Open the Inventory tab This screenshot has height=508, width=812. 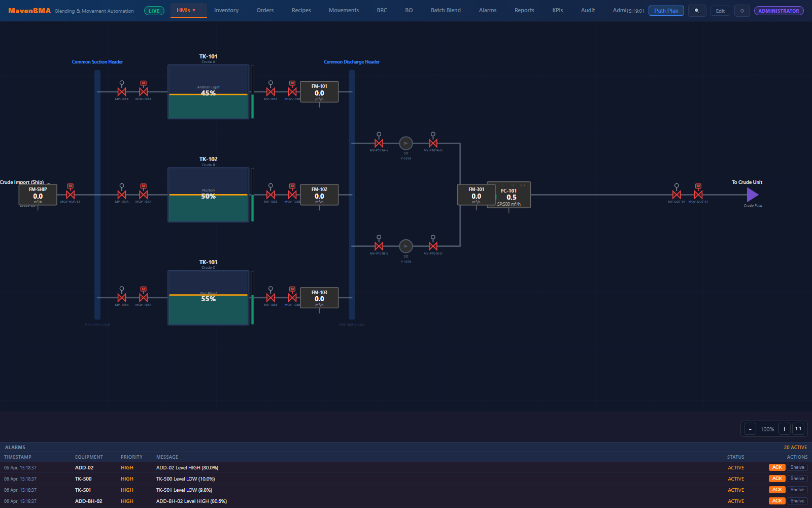(x=226, y=10)
